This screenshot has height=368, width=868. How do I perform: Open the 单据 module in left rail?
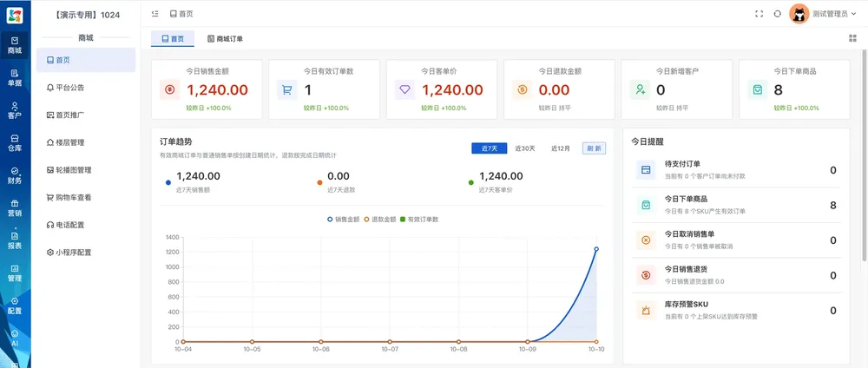(x=15, y=78)
